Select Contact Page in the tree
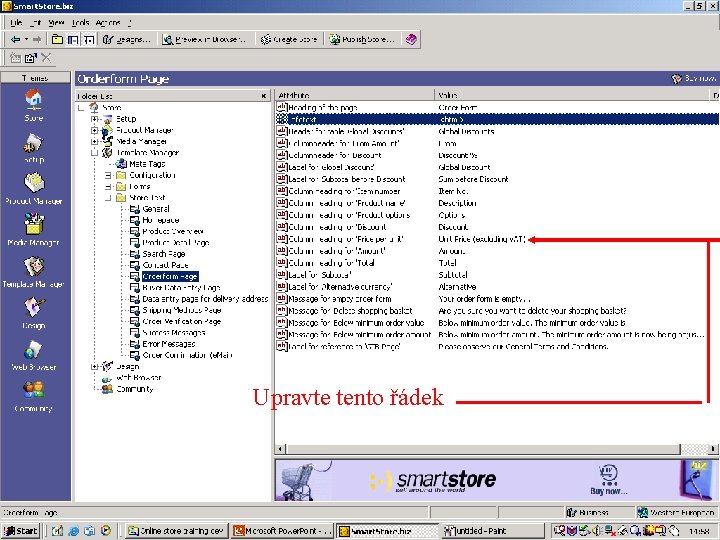Screen dimensions: 720x540 (165, 265)
